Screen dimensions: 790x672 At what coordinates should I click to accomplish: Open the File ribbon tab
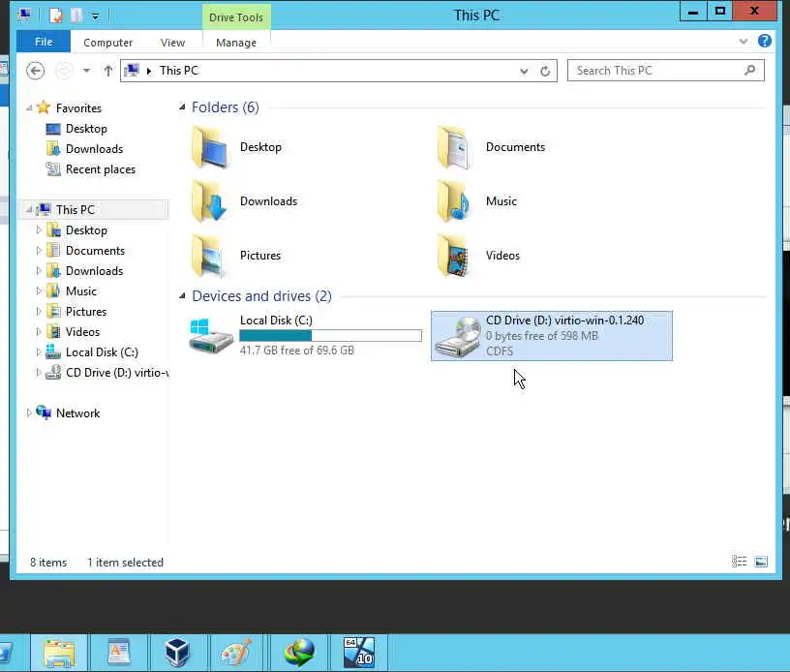point(44,42)
